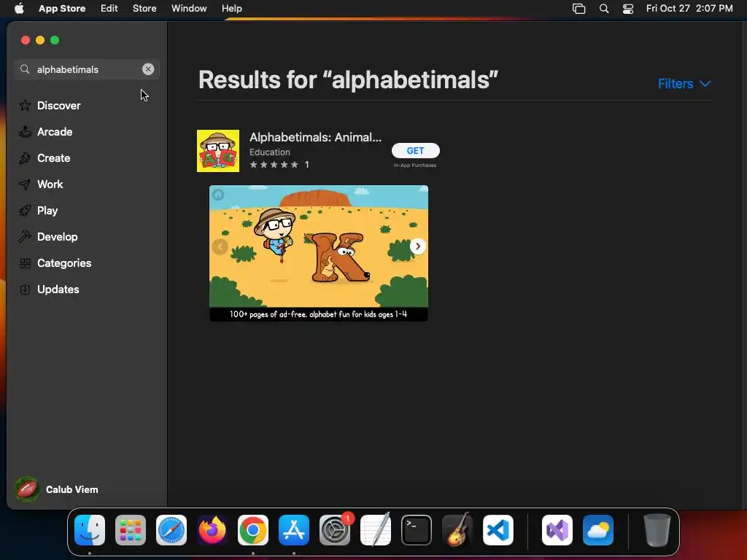The width and height of the screenshot is (747, 560).
Task: Open the Apple menu
Action: (19, 8)
